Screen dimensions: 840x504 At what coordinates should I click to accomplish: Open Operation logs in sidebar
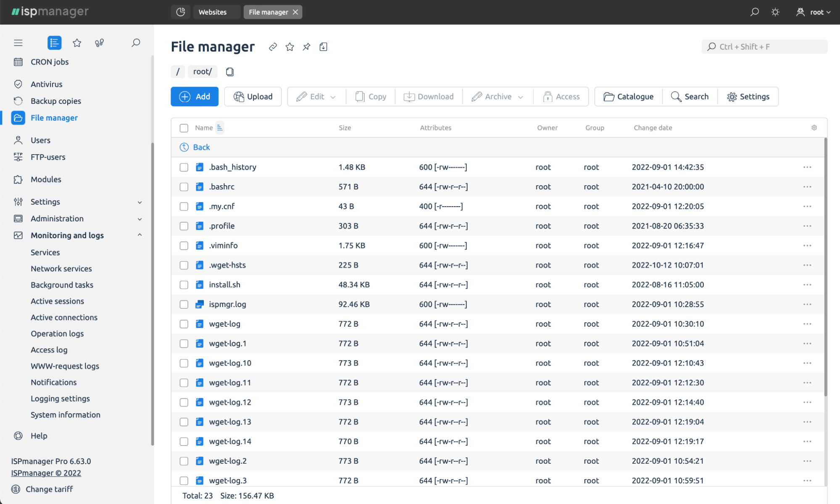pyautogui.click(x=57, y=333)
